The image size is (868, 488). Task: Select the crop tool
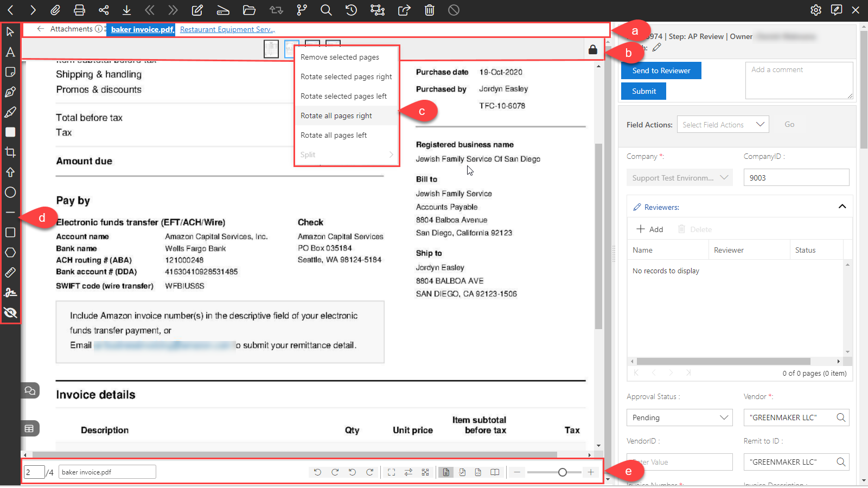10,152
